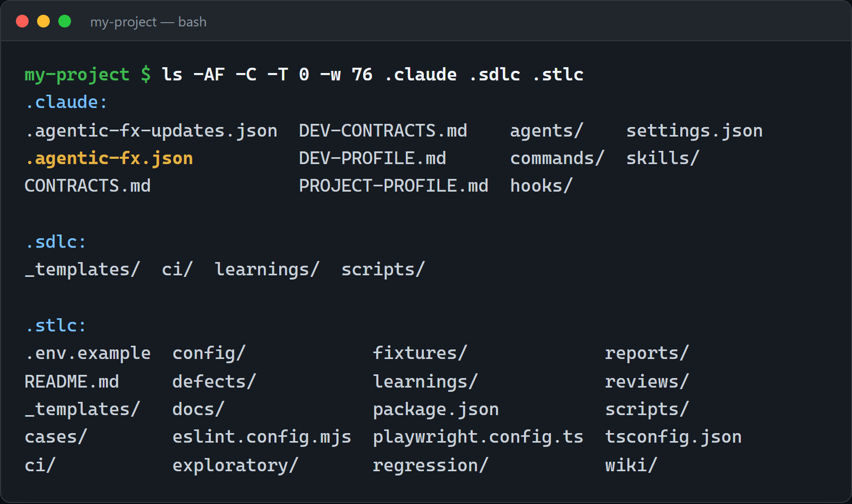Click 'DEV-CONTRACTS.md' filename

(383, 131)
